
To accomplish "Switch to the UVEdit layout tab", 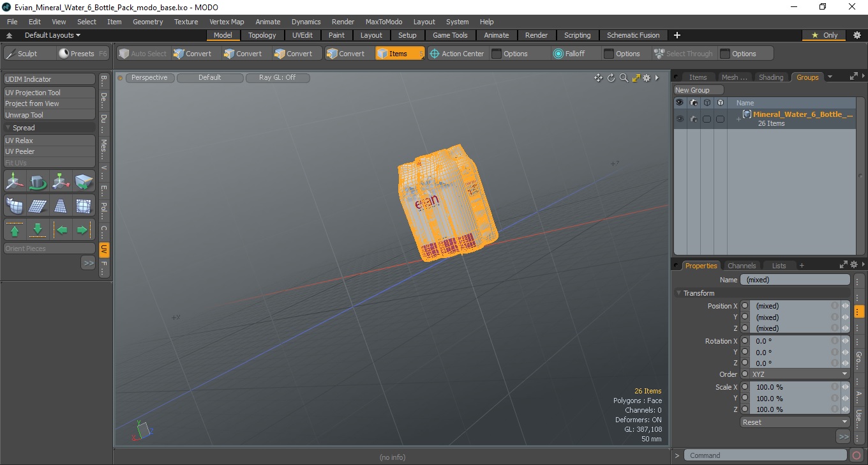I will coord(303,35).
